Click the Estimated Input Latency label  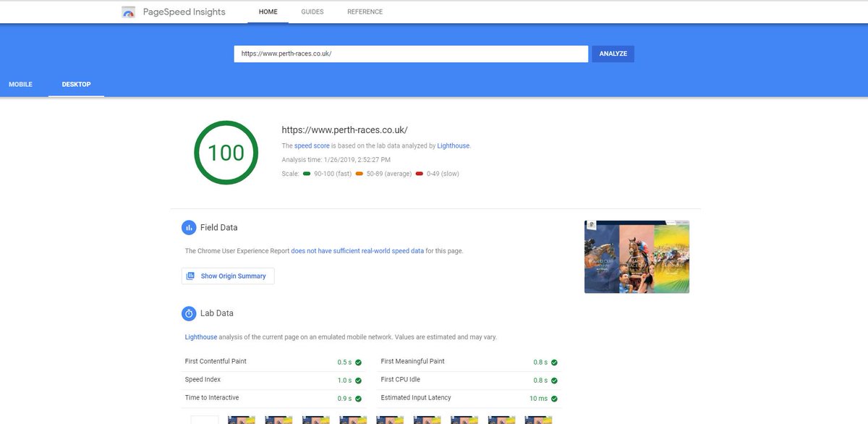(x=416, y=397)
